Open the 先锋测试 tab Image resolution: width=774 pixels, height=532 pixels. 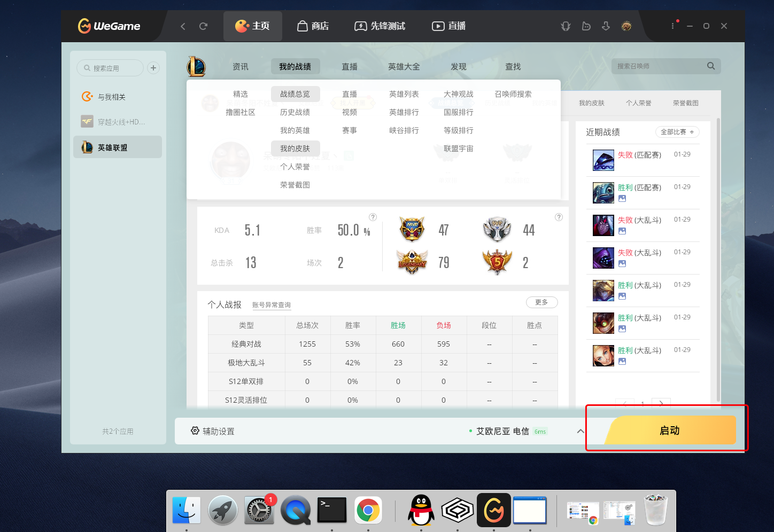coord(380,26)
